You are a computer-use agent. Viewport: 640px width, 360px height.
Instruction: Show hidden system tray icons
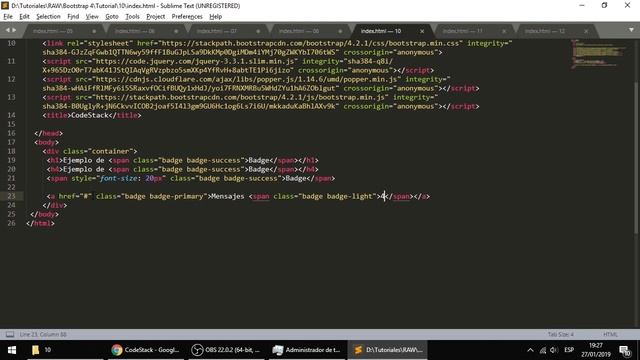(x=530, y=350)
